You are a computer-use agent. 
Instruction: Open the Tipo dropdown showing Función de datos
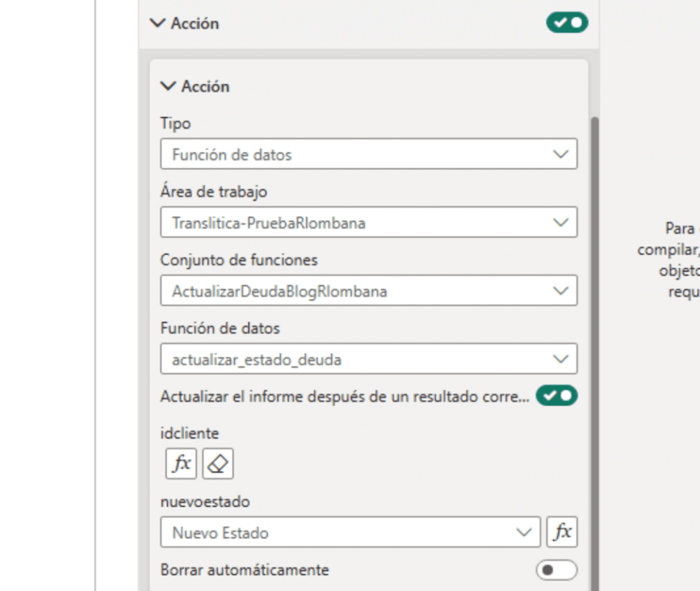[x=368, y=154]
